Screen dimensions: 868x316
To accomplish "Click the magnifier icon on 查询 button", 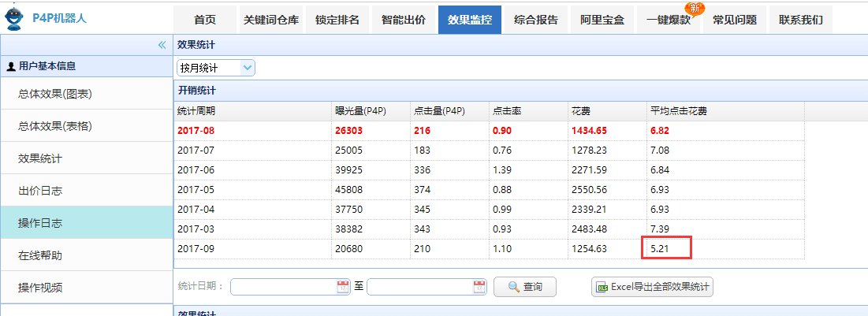I will [x=514, y=287].
